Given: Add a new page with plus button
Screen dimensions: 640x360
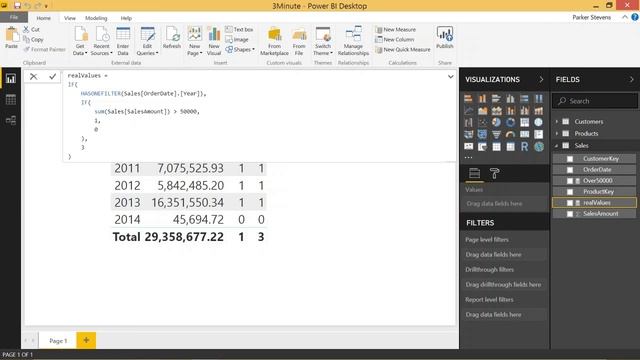Looking at the screenshot, I should click(x=86, y=340).
